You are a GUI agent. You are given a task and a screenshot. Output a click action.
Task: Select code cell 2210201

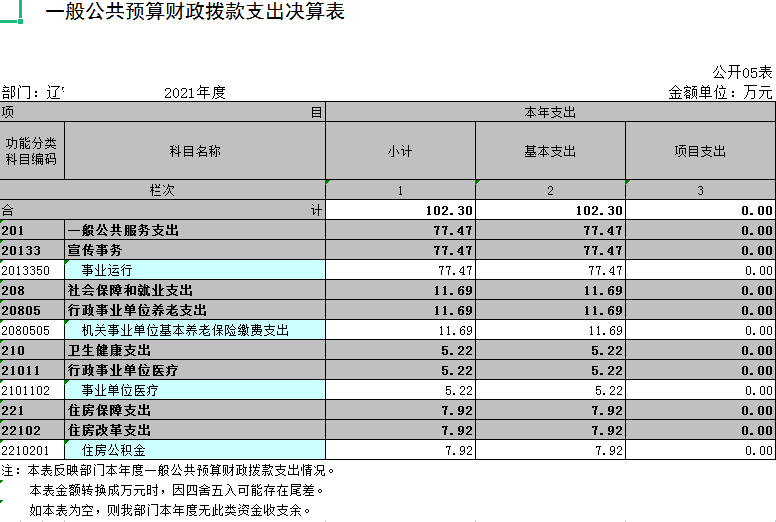[32, 450]
